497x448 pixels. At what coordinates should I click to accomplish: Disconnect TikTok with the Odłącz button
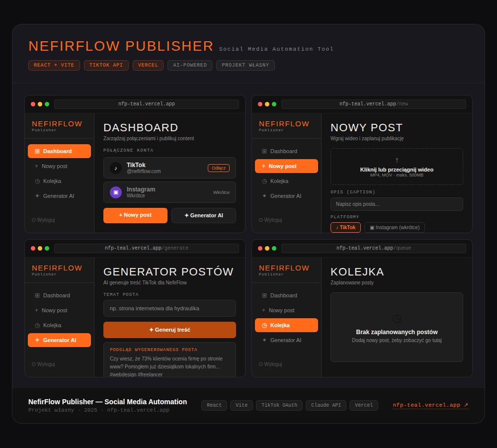(x=218, y=168)
